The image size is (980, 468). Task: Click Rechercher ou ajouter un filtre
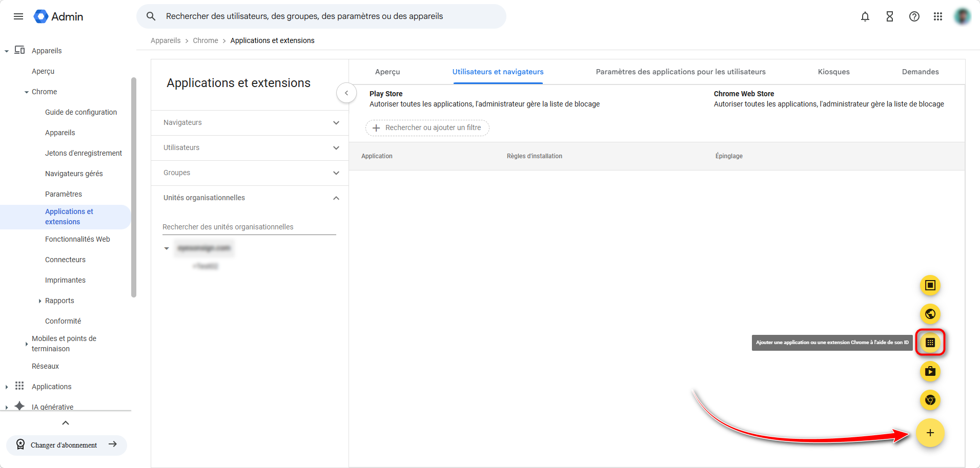pos(427,128)
